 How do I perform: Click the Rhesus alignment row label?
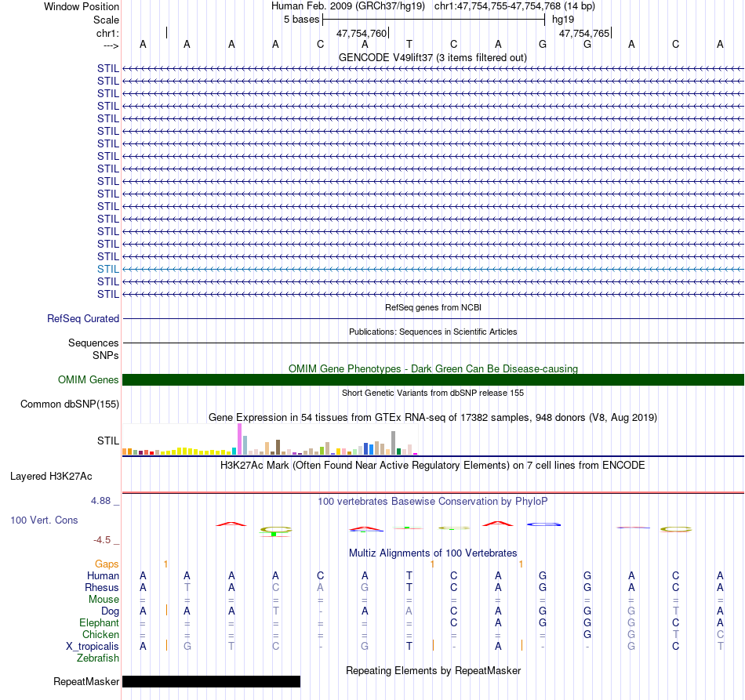[x=102, y=587]
